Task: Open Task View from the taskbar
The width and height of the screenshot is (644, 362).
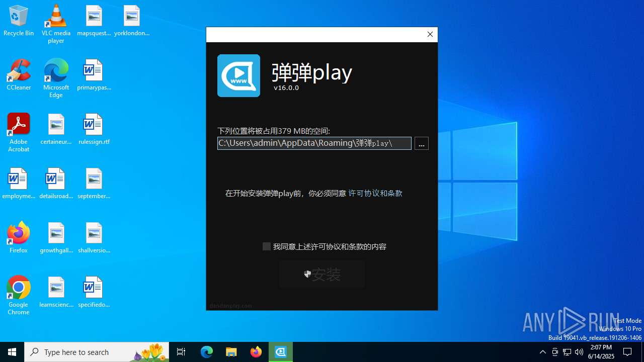Action: coord(181,352)
